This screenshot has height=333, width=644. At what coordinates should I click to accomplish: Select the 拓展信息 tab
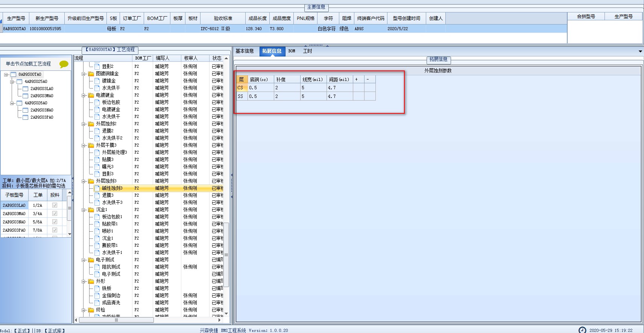(x=272, y=51)
